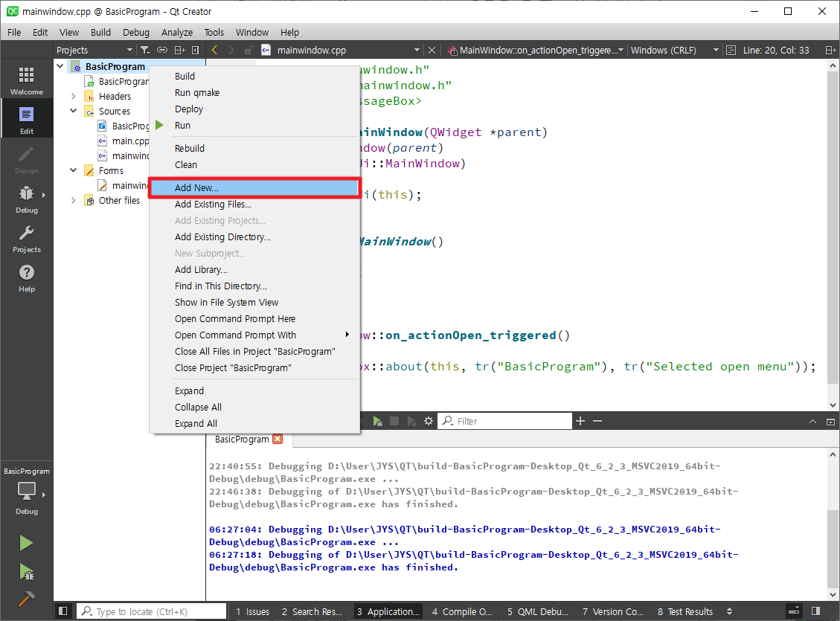
Task: Open output pane settings gear
Action: click(428, 422)
